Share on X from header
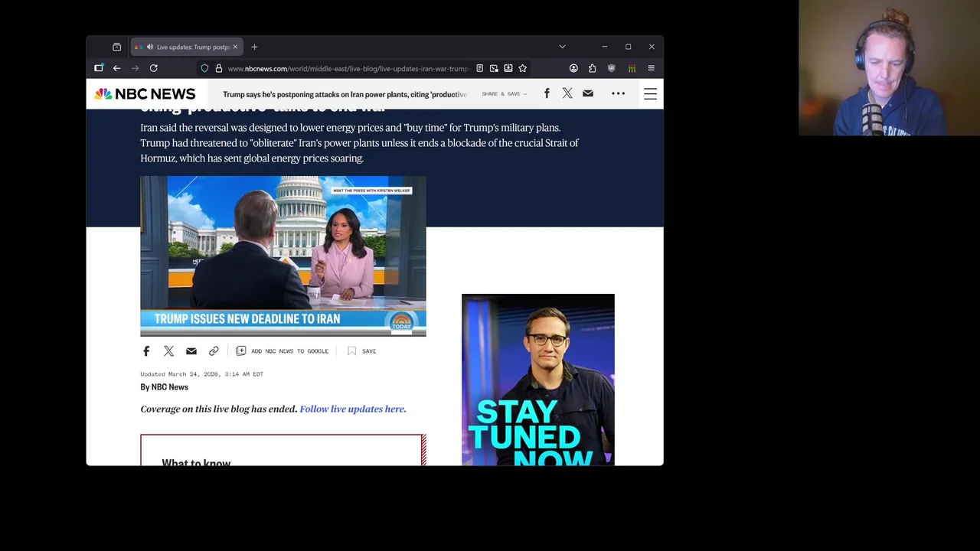The height and width of the screenshot is (551, 980). [x=567, y=93]
